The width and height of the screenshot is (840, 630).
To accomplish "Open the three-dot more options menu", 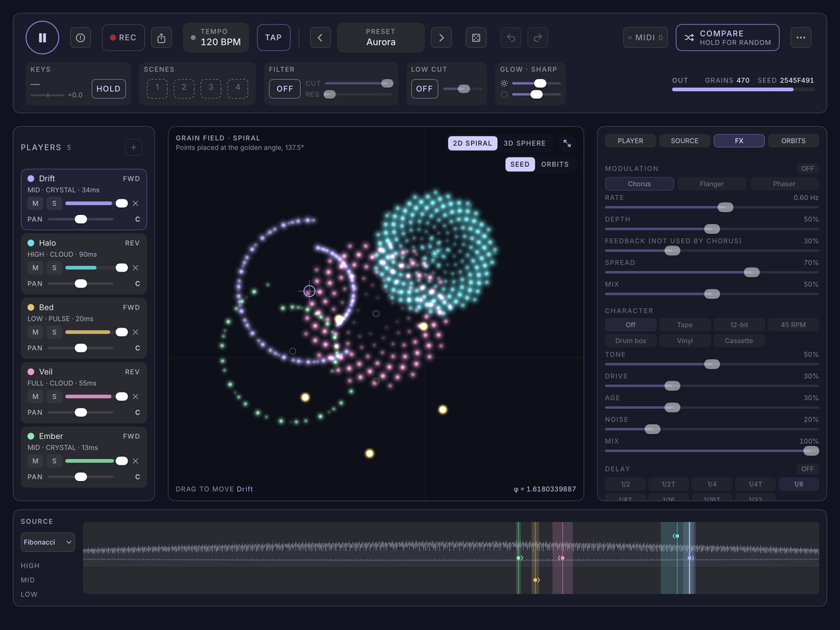I will 801,38.
